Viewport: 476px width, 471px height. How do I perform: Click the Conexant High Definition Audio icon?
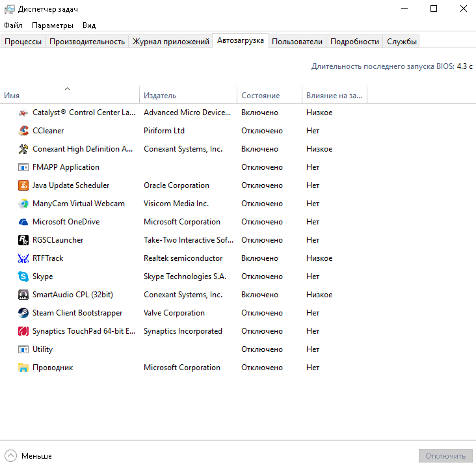pos(23,149)
